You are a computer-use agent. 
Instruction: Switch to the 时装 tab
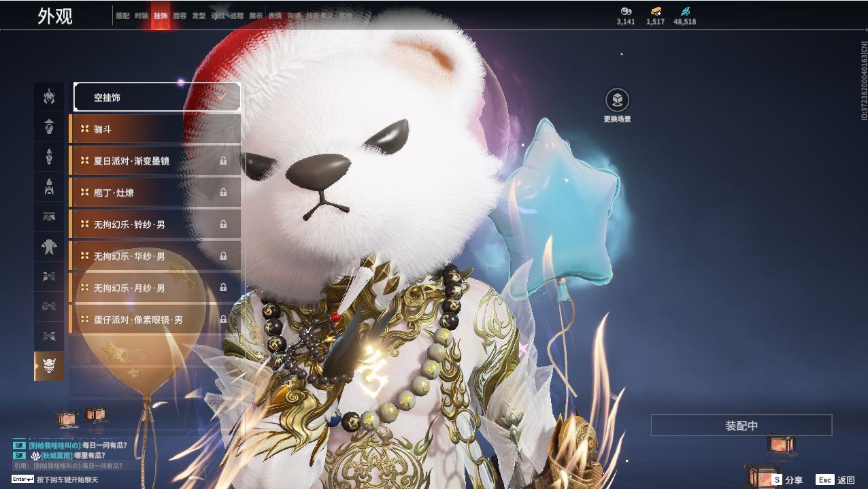coord(141,16)
